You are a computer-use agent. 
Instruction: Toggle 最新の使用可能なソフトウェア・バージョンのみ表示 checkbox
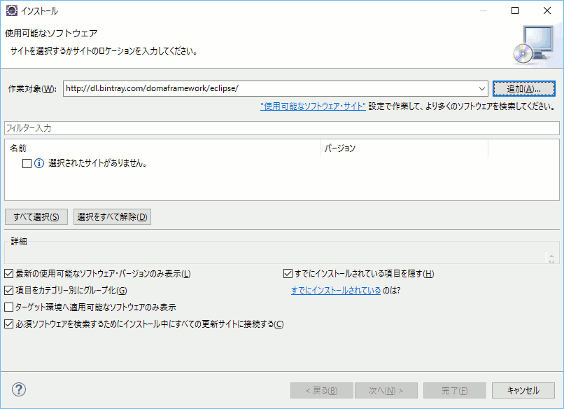pyautogui.click(x=9, y=274)
